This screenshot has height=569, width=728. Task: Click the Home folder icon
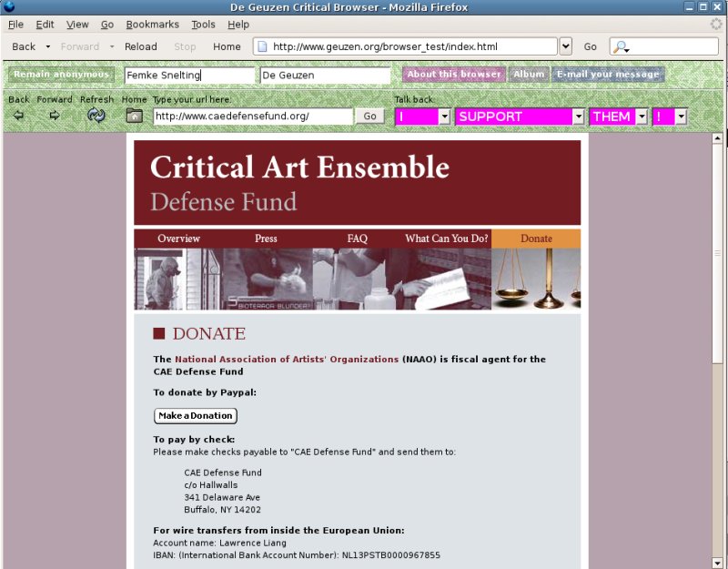tap(134, 116)
